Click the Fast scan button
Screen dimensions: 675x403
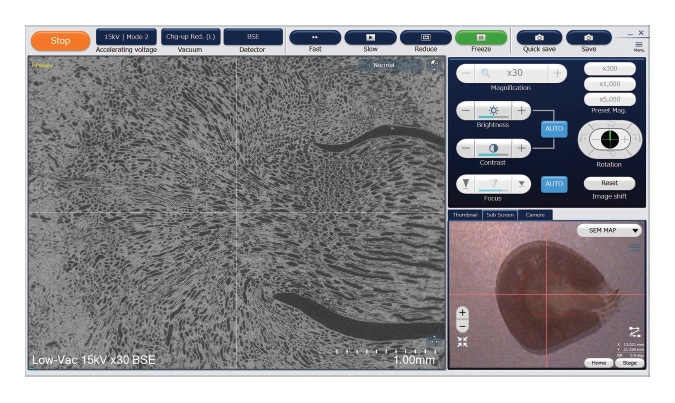click(x=315, y=37)
